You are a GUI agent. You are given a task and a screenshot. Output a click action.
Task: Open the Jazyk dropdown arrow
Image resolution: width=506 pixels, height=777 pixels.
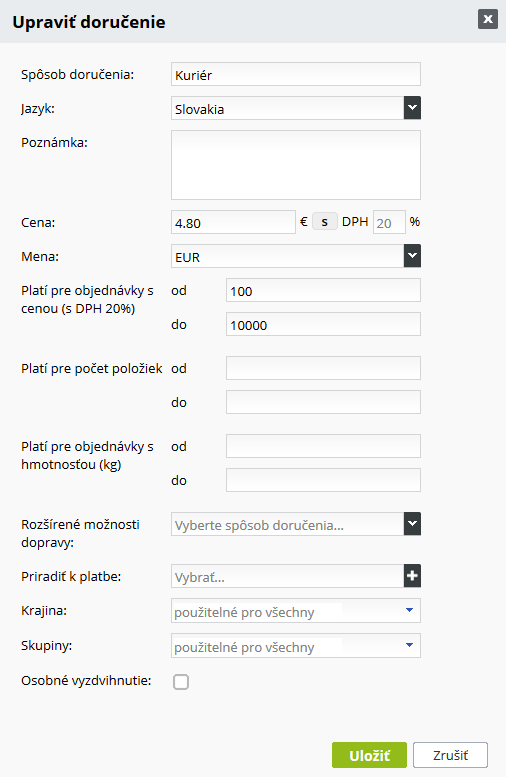pyautogui.click(x=412, y=108)
